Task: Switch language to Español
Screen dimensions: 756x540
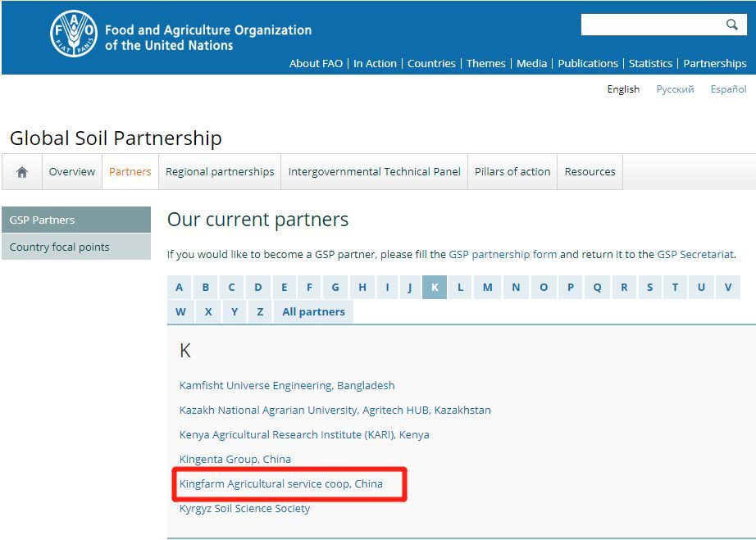Action: click(x=728, y=89)
